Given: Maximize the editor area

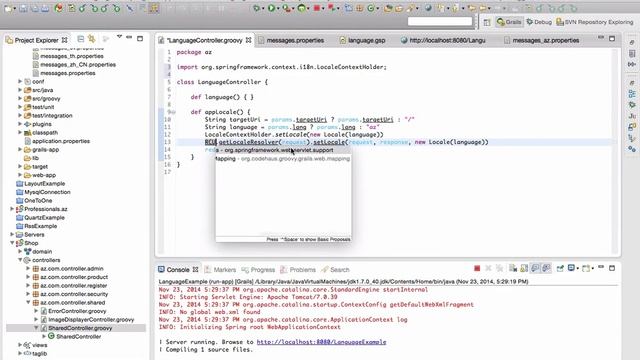Looking at the screenshot, I should [612, 38].
